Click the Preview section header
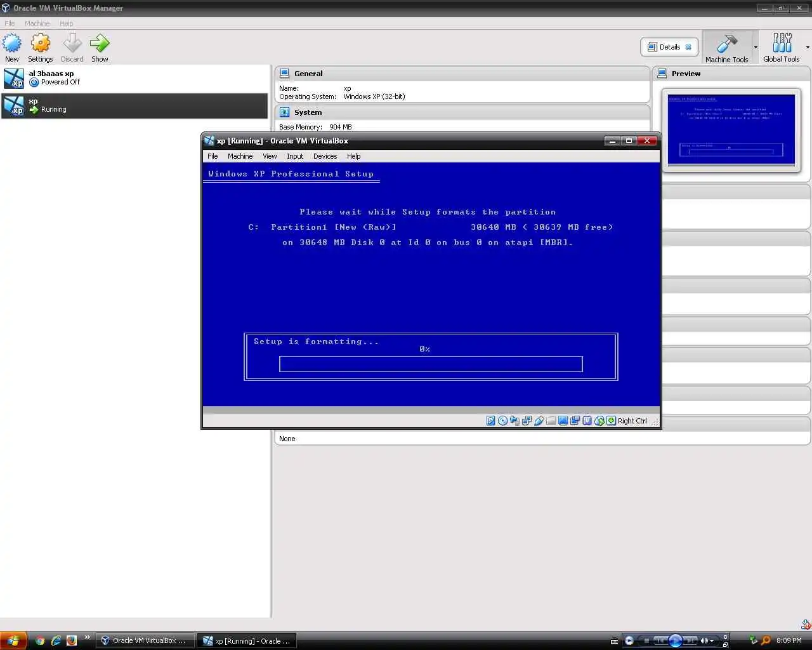The image size is (812, 650). 731,74
